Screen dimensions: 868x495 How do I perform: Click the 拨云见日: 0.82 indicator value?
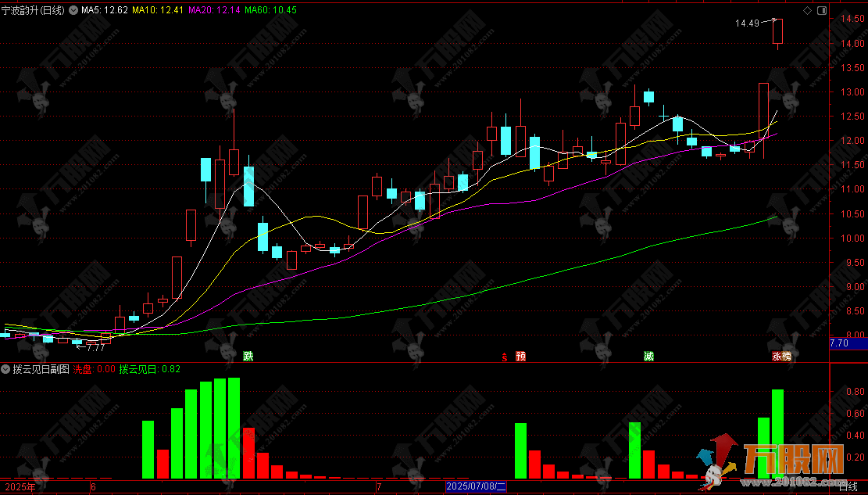150,368
